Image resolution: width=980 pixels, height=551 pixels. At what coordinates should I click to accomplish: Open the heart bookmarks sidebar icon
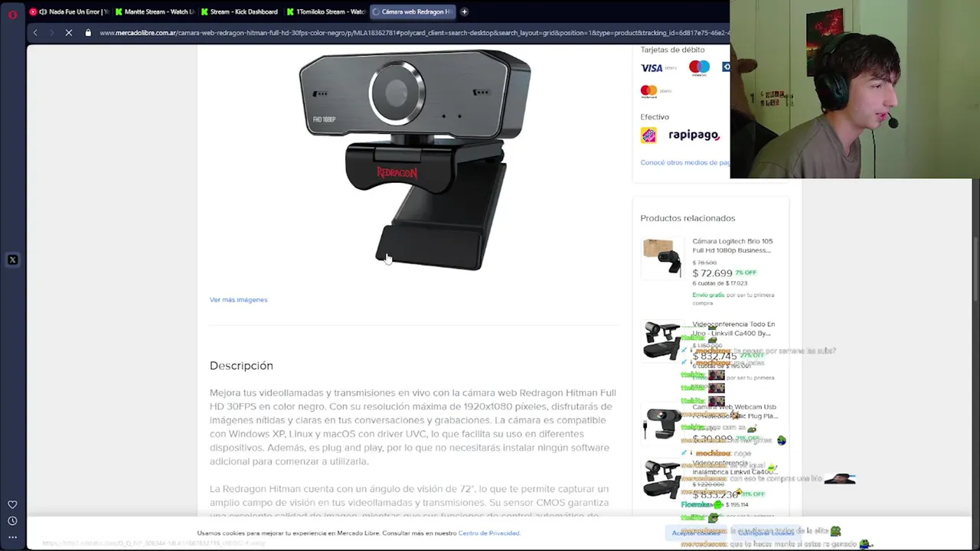[x=12, y=504]
